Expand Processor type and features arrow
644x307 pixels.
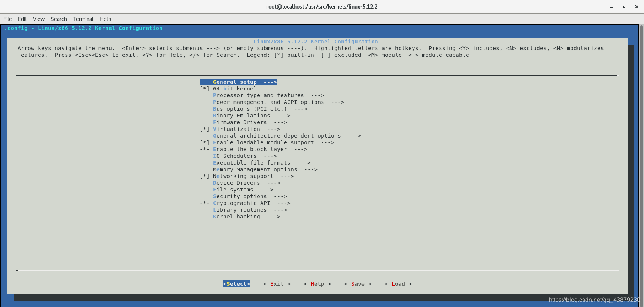point(318,95)
